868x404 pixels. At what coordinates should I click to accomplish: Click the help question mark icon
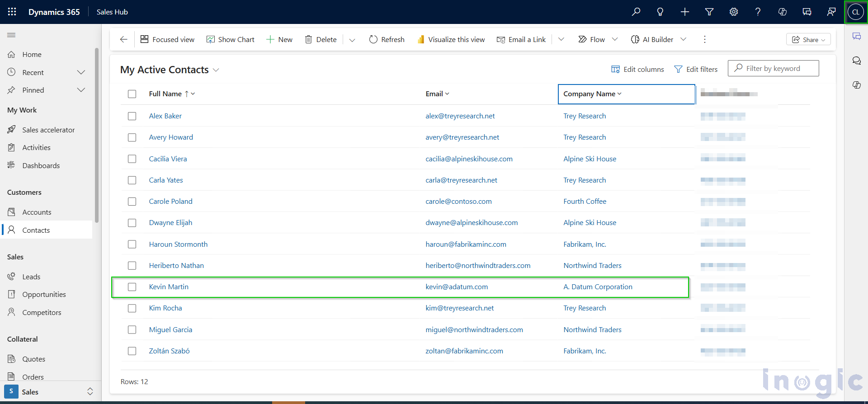pos(758,12)
